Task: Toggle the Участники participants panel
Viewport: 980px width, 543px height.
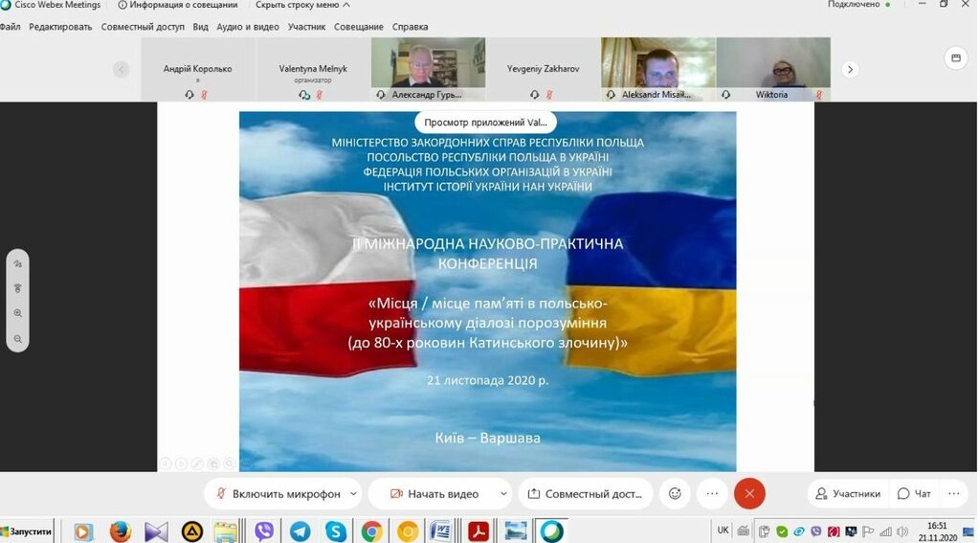Action: pos(846,493)
